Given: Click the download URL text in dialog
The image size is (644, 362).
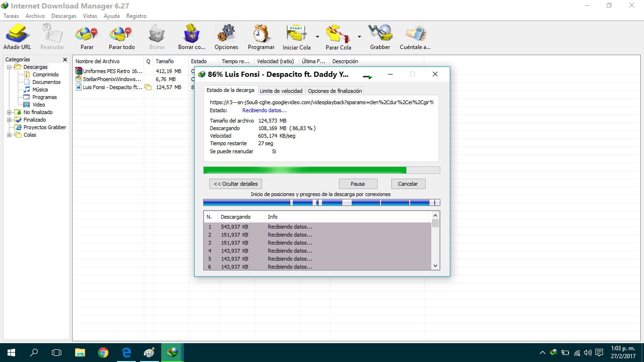Looking at the screenshot, I should pyautogui.click(x=322, y=102).
